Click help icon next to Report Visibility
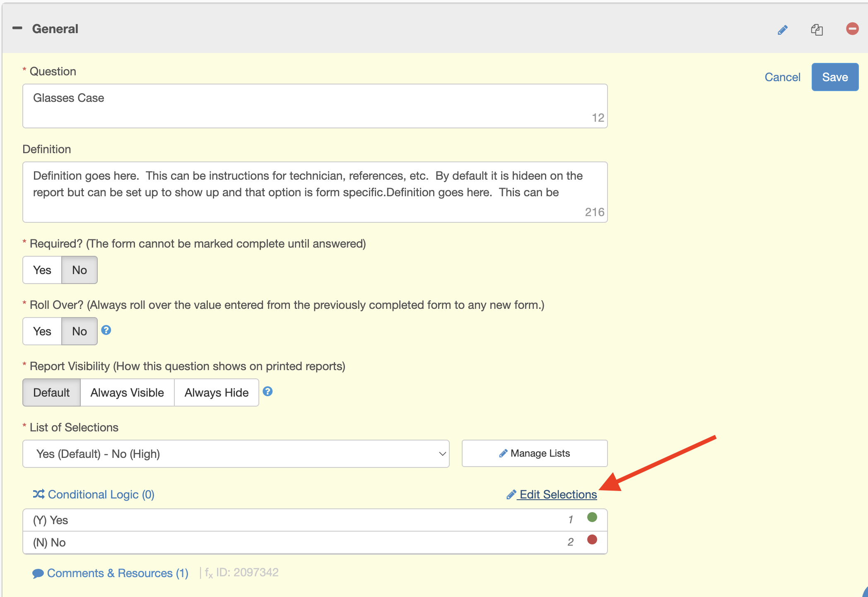This screenshot has width=868, height=597. pyautogui.click(x=268, y=391)
